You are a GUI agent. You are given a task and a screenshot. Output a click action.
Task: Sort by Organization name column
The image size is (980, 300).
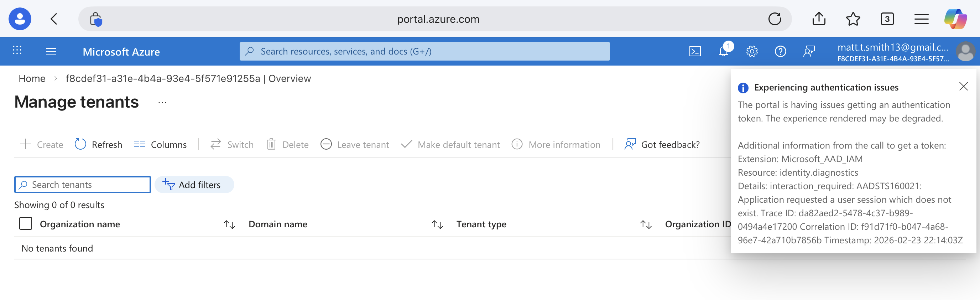coord(229,224)
